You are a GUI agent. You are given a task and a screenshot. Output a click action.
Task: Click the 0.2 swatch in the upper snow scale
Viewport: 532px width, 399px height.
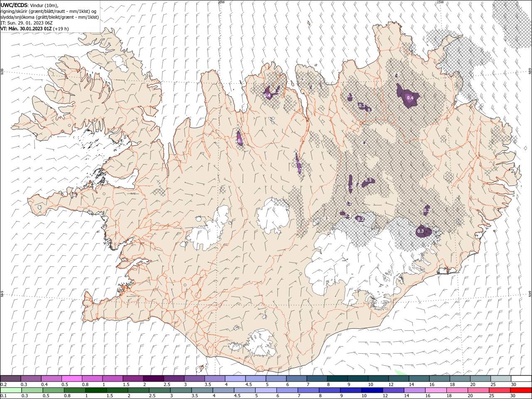(x=10, y=378)
